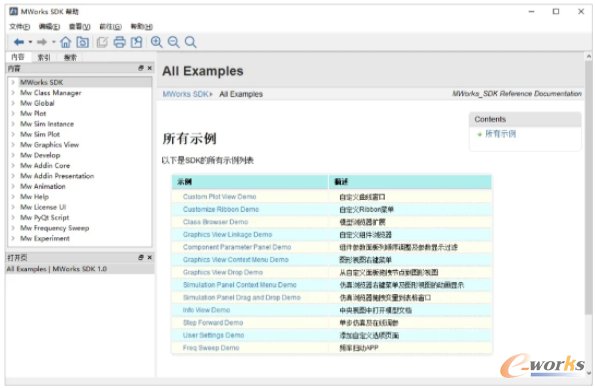Open Graphics View Context Menu Demo link
The height and width of the screenshot is (388, 595).
pyautogui.click(x=236, y=260)
